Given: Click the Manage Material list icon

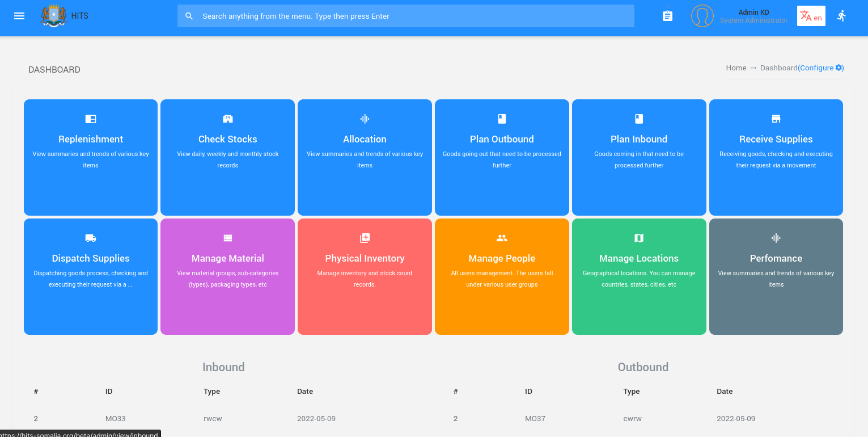Looking at the screenshot, I should tap(228, 238).
